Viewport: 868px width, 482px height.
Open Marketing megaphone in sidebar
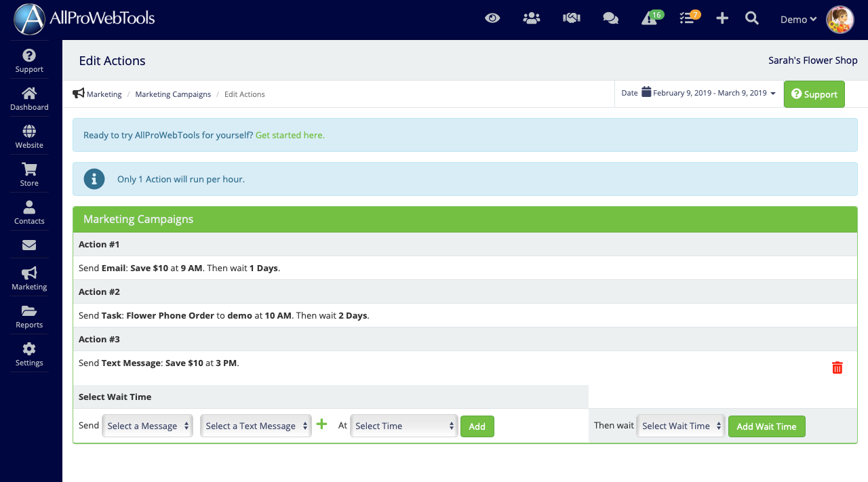pyautogui.click(x=29, y=278)
